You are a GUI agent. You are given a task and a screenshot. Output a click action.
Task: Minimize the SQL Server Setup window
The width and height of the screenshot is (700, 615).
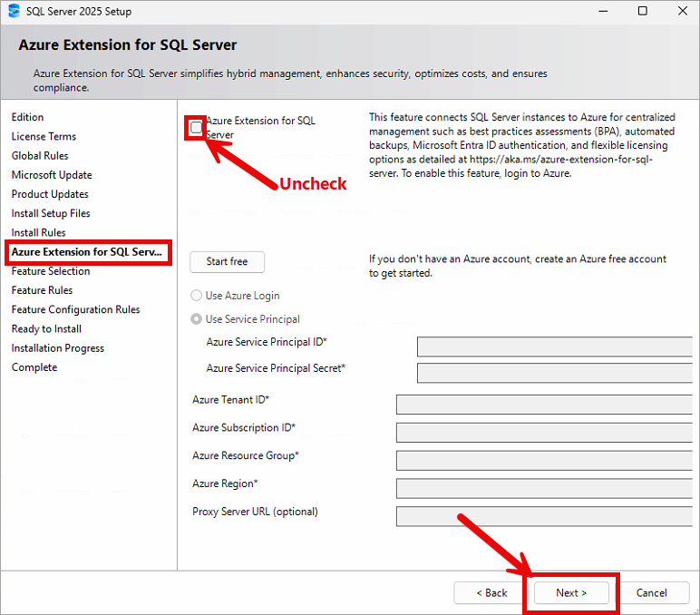coord(601,12)
